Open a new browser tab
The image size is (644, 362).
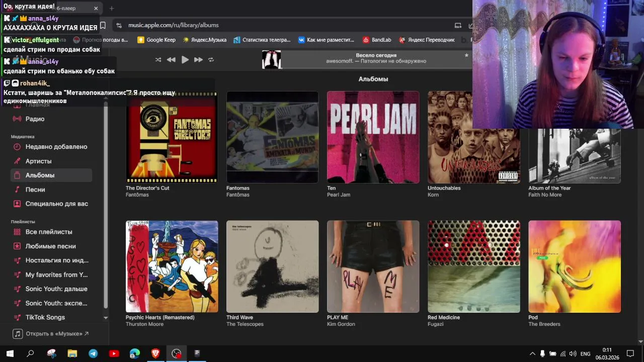pos(112,8)
